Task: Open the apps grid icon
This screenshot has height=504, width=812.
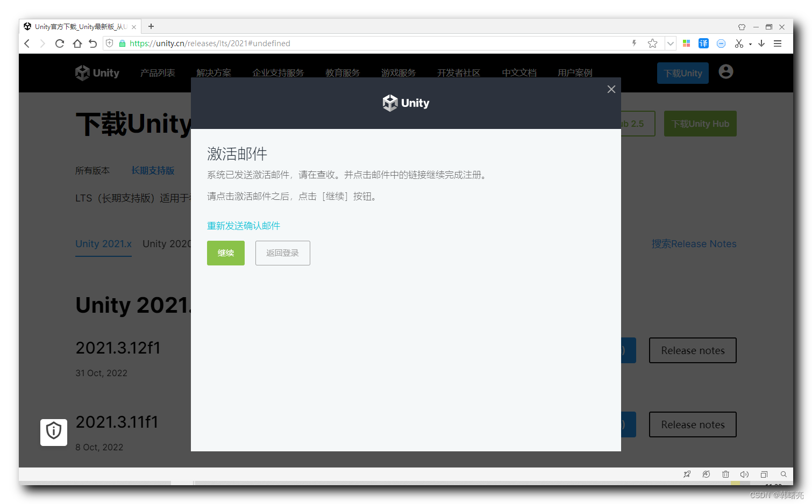Action: (686, 43)
